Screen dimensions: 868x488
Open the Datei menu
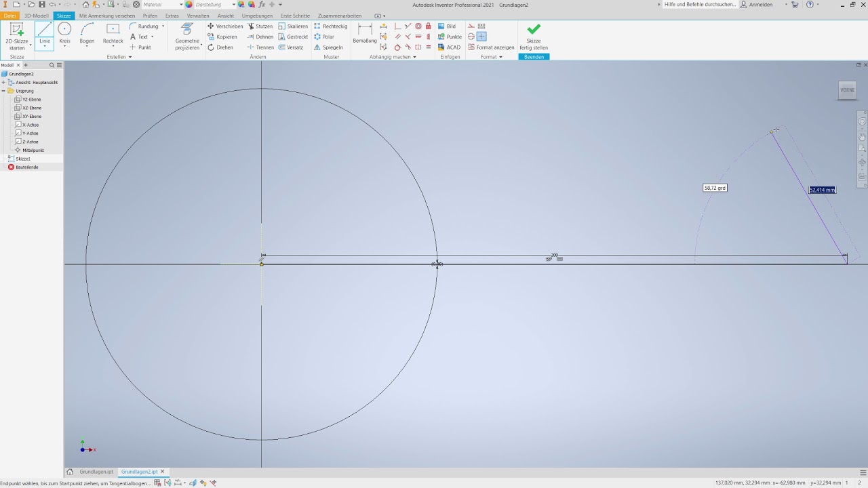(9, 16)
